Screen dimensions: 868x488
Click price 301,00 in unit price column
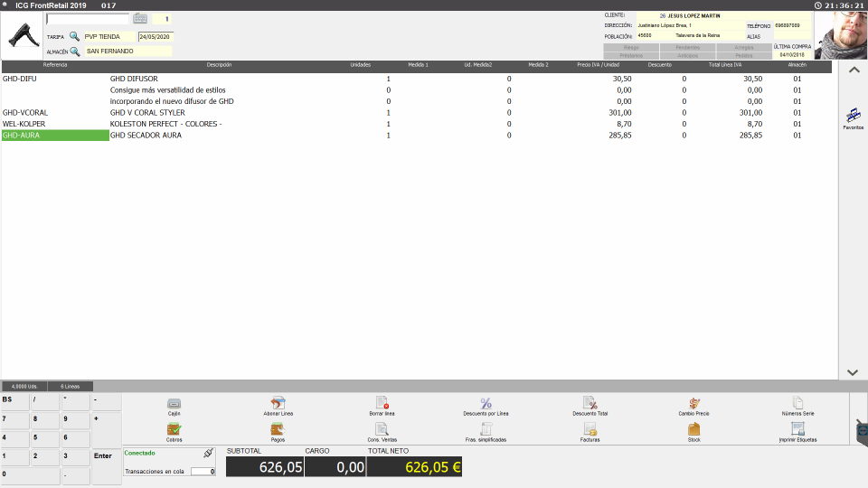coord(619,112)
